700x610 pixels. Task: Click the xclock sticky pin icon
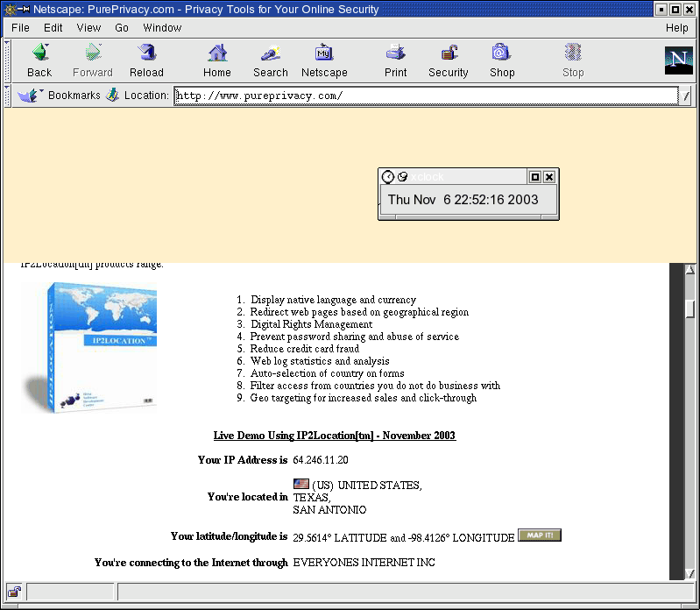click(x=402, y=177)
